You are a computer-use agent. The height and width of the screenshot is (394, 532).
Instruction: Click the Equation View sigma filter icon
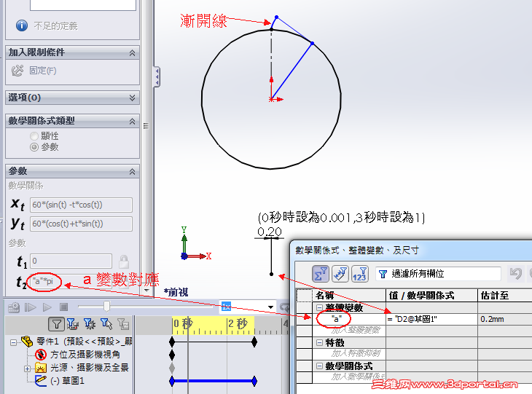coord(320,274)
